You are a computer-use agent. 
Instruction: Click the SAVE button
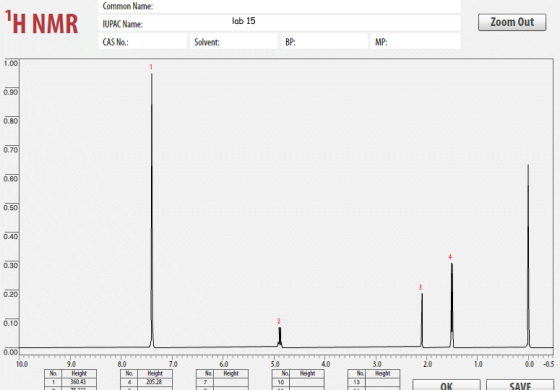pos(520,385)
